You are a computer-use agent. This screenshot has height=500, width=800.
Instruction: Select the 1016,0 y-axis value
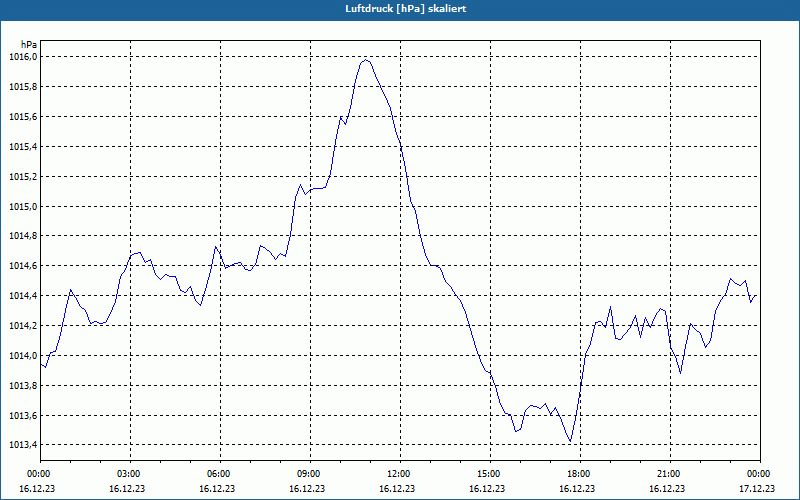(23, 57)
